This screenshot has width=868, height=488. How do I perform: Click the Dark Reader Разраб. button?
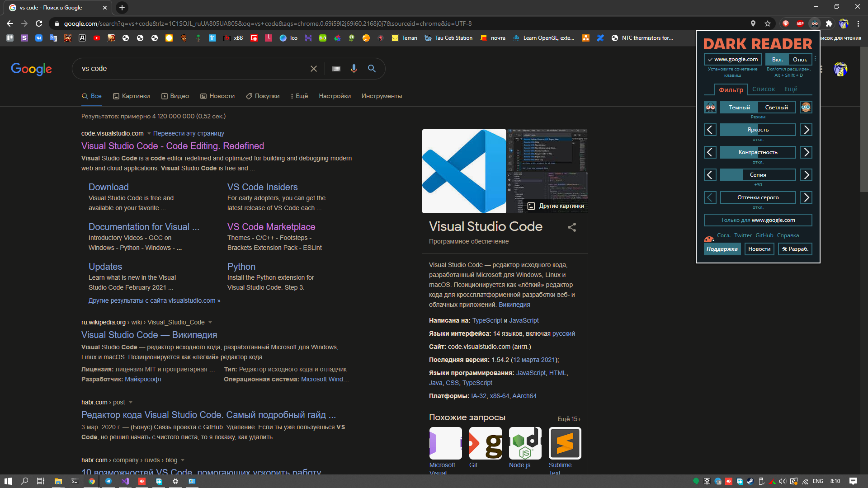click(795, 249)
